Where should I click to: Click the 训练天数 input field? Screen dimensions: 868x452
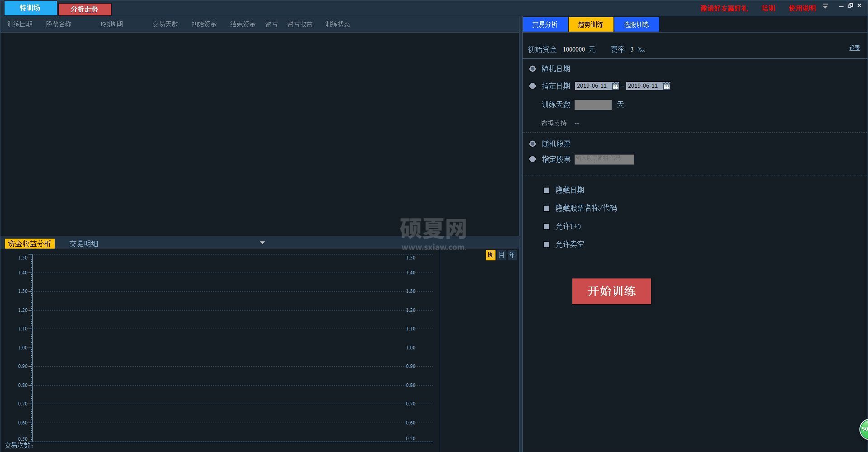tap(593, 105)
